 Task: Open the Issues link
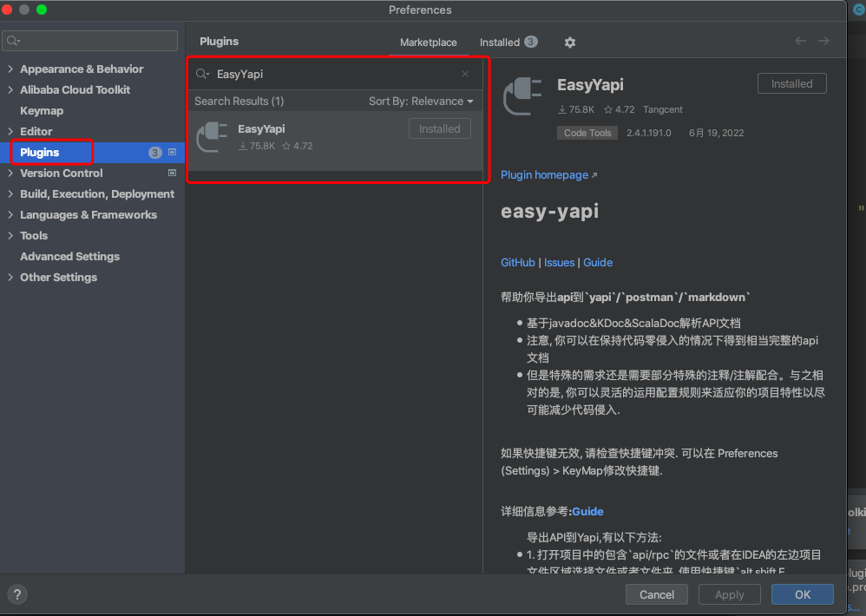(x=559, y=262)
